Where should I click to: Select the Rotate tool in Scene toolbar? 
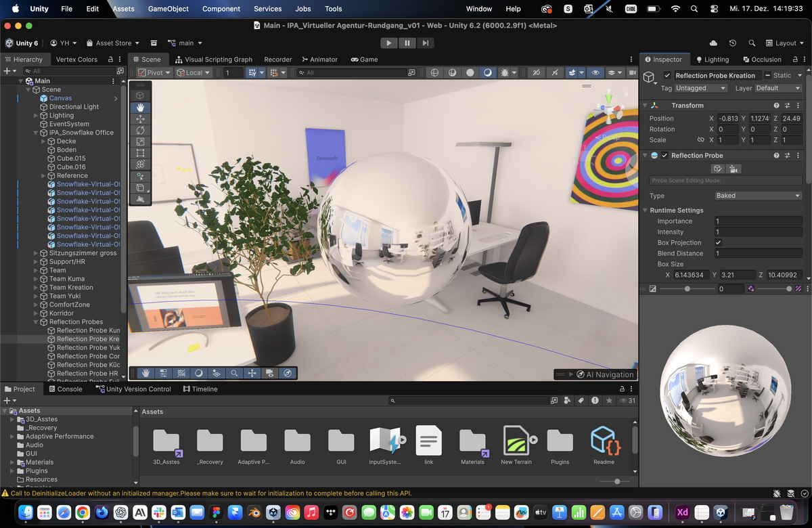point(140,130)
